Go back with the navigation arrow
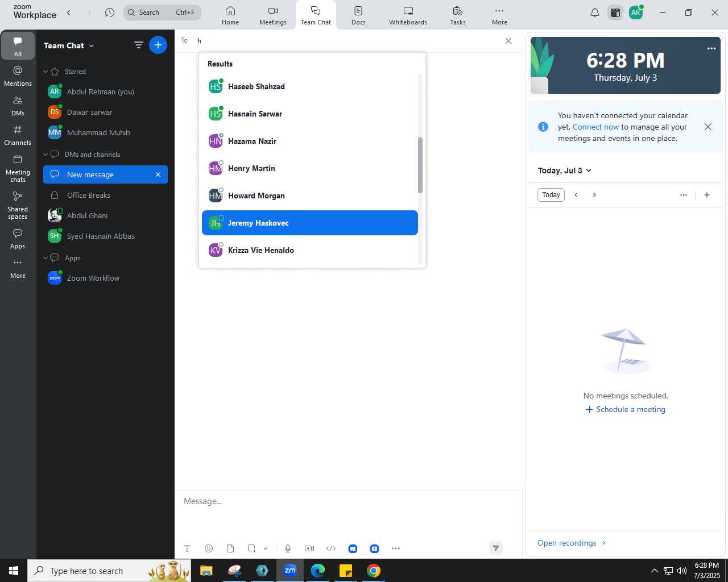 69,13
